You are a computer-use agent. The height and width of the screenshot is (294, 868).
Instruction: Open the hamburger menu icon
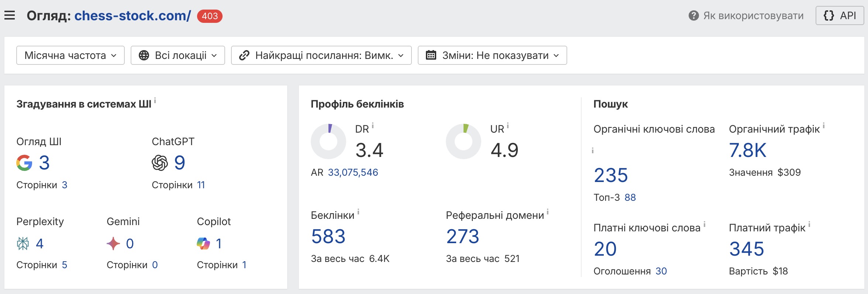tap(10, 15)
